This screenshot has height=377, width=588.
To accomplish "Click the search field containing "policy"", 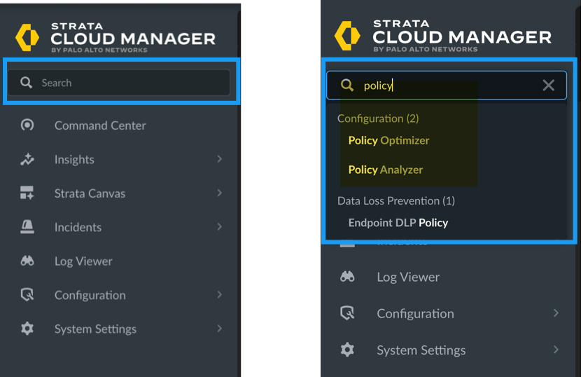I will coord(448,85).
